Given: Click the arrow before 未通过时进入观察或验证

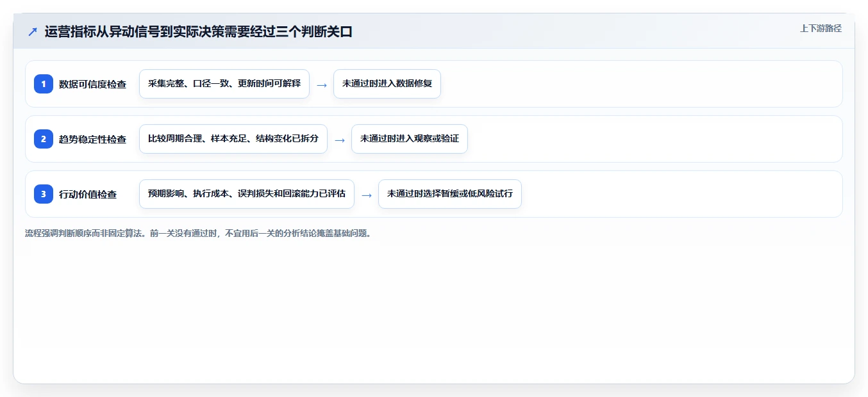Looking at the screenshot, I should (x=340, y=140).
